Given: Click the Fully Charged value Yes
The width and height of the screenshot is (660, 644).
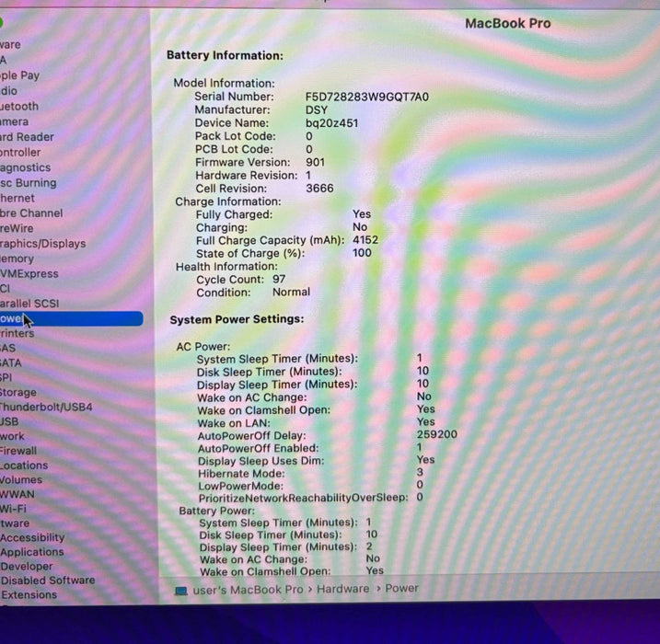Looking at the screenshot, I should 362,214.
